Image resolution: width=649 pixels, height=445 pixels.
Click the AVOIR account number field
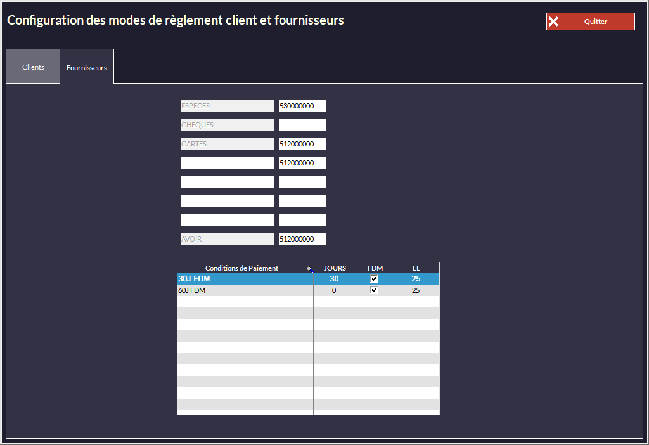(302, 239)
